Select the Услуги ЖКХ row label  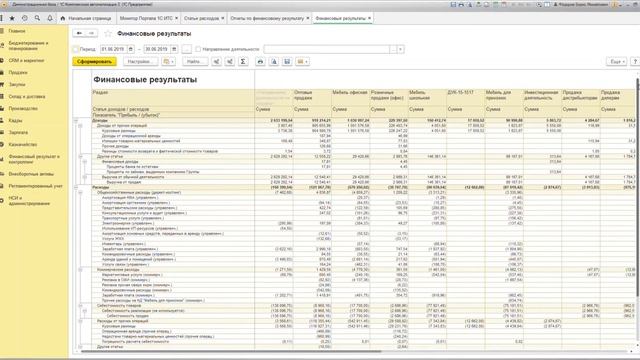(113, 239)
